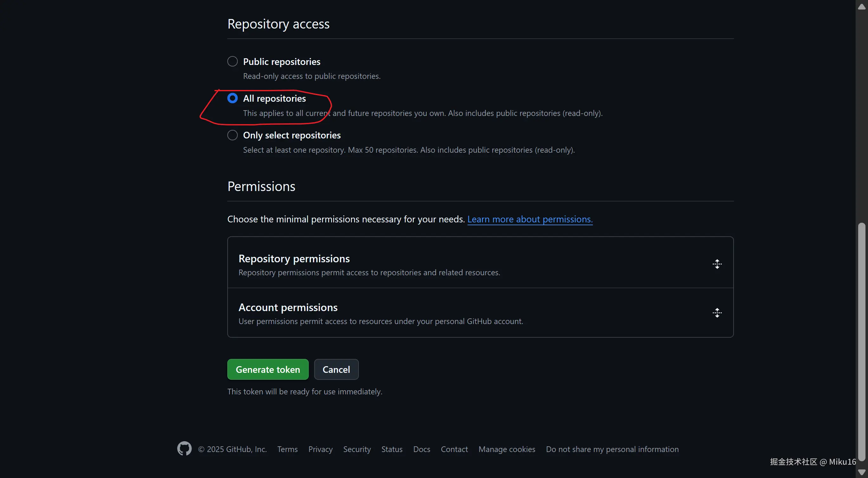Open the Contact footer link

pos(454,449)
